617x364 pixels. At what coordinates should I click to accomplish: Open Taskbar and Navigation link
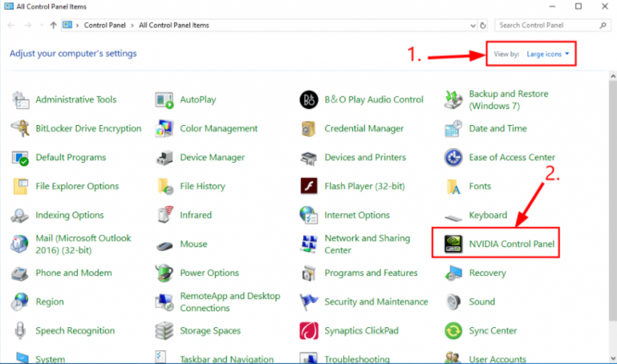coord(226,359)
